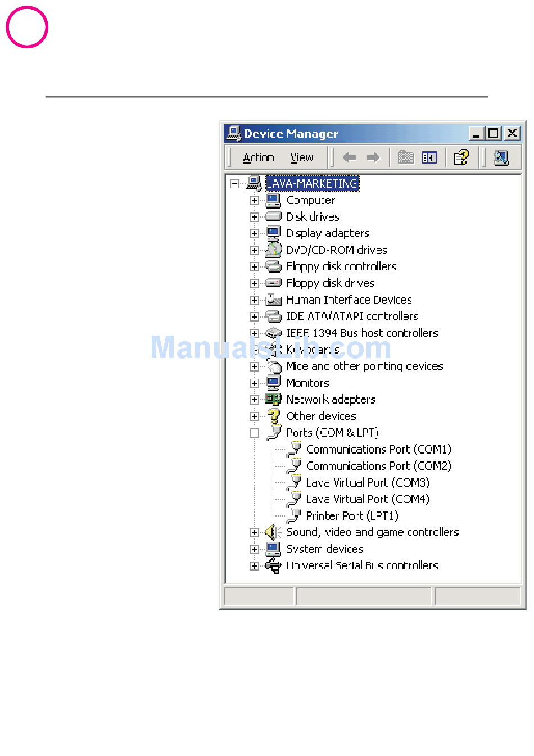This screenshot has height=756, width=534.
Task: Select Printer Port (LPT1) entry
Action: 352,516
